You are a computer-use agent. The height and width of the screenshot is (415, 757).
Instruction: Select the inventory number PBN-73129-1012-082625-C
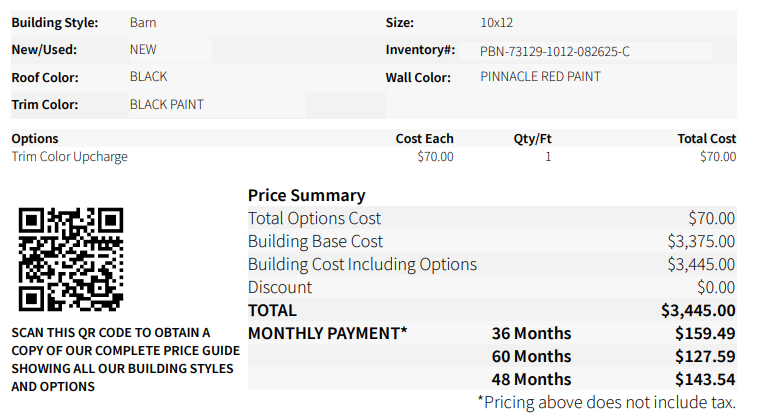pyautogui.click(x=555, y=50)
